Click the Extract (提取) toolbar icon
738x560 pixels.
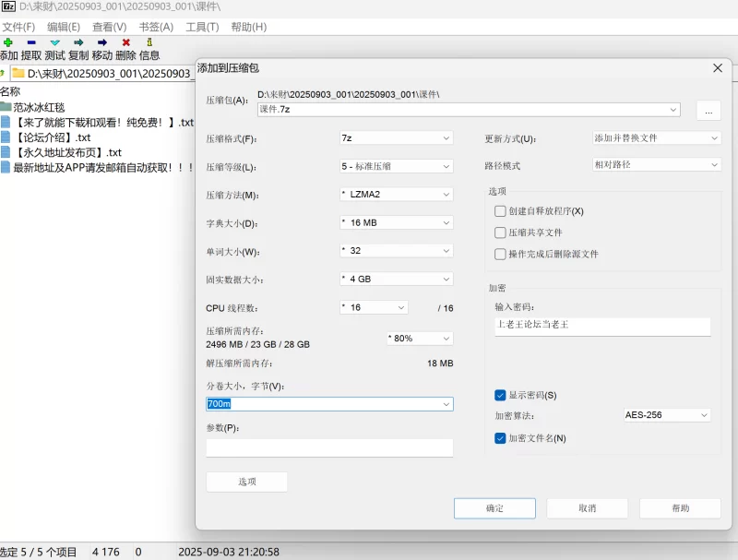click(x=31, y=42)
